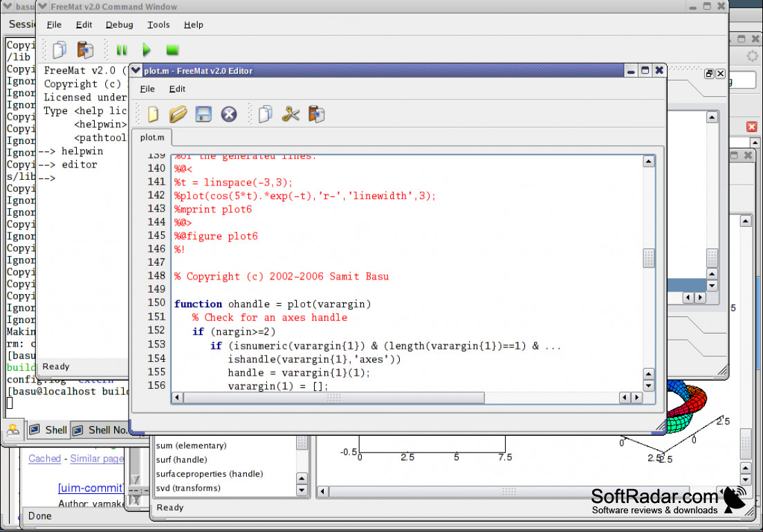Image resolution: width=763 pixels, height=532 pixels.
Task: Paste using the Editor toolbar clipboard icon
Action: pyautogui.click(x=316, y=114)
